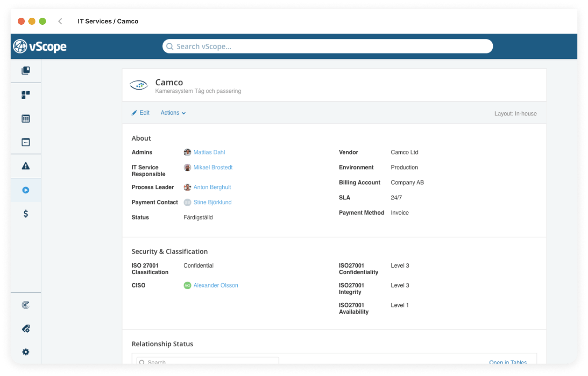Click the vScope logo
This screenshot has width=588, height=376.
pyautogui.click(x=40, y=46)
